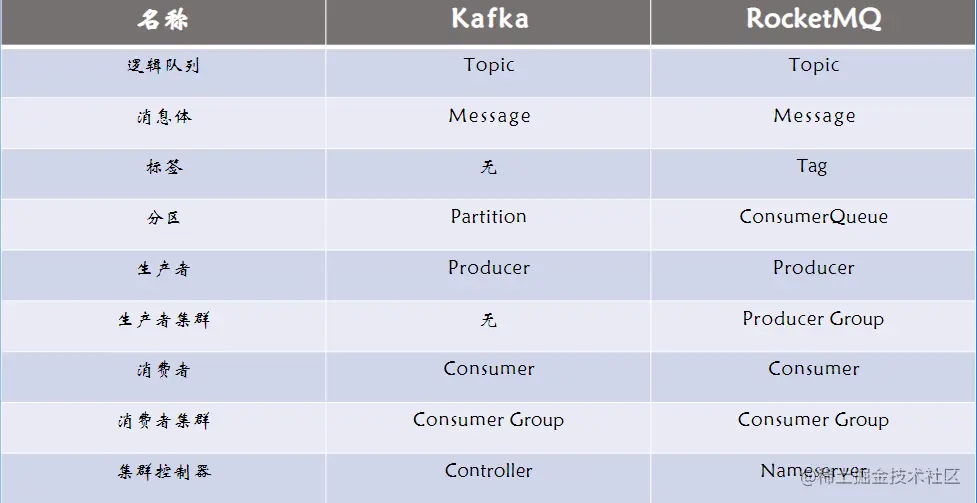Image resolution: width=977 pixels, height=503 pixels.
Task: Click the Kafka Consumer Group cell
Action: [x=488, y=420]
